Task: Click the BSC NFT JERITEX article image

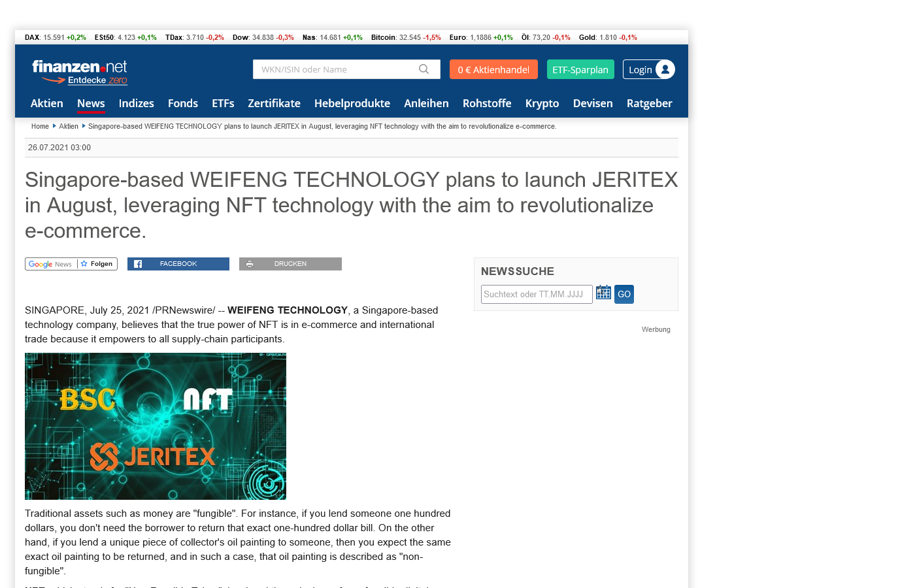Action: (x=156, y=426)
